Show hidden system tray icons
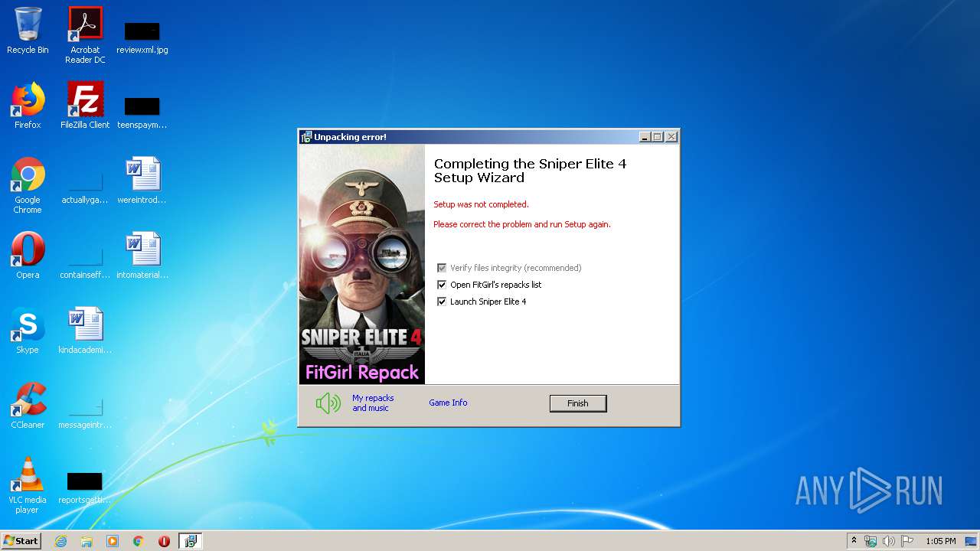 pos(854,540)
